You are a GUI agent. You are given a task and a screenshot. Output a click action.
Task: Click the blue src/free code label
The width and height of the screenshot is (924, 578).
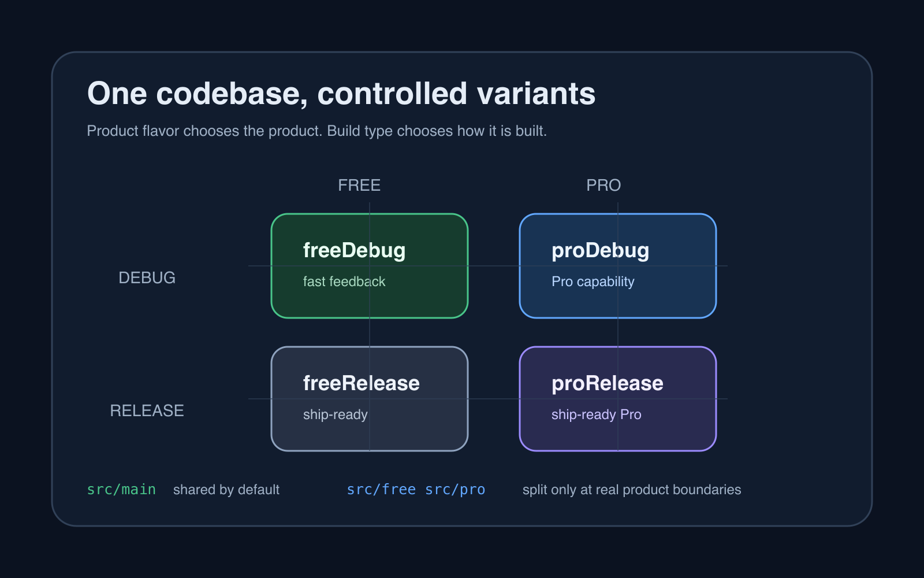(381, 490)
